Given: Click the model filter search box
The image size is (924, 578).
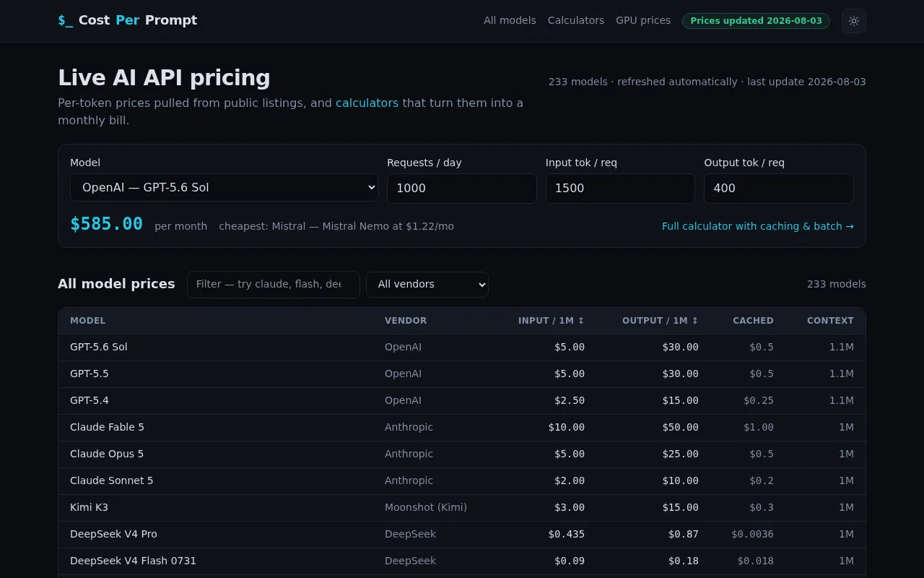Looking at the screenshot, I should point(274,284).
